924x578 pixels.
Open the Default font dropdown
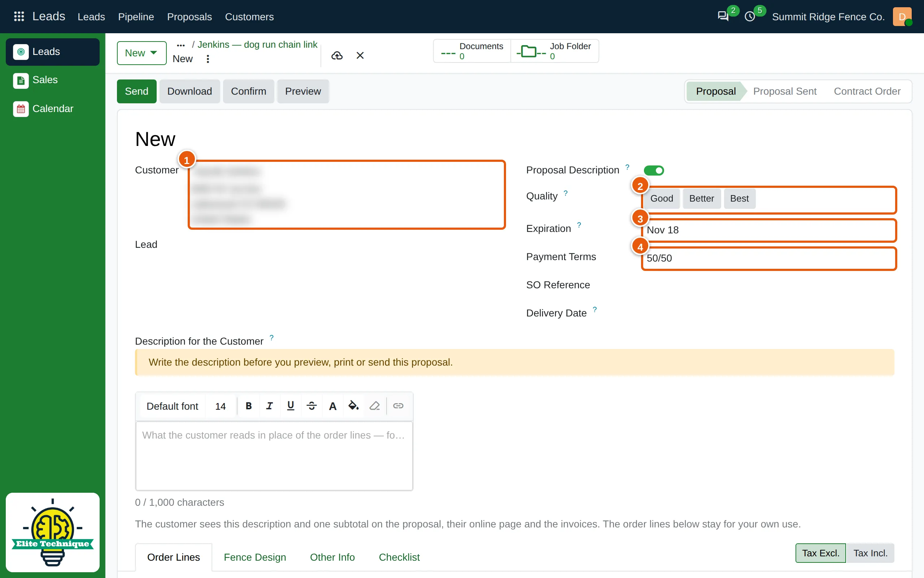coord(172,406)
